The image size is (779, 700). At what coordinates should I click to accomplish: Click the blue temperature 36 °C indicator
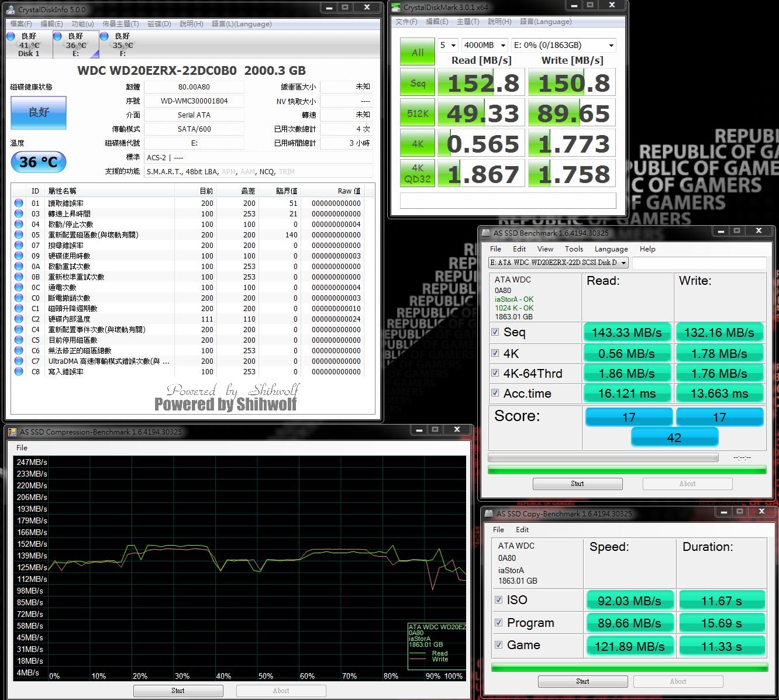tap(39, 162)
